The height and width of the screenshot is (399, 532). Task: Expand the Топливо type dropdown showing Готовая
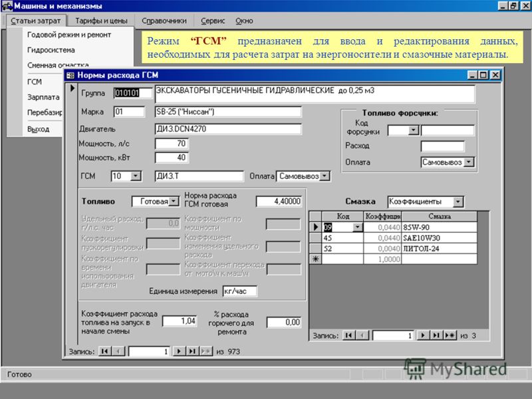pyautogui.click(x=174, y=201)
